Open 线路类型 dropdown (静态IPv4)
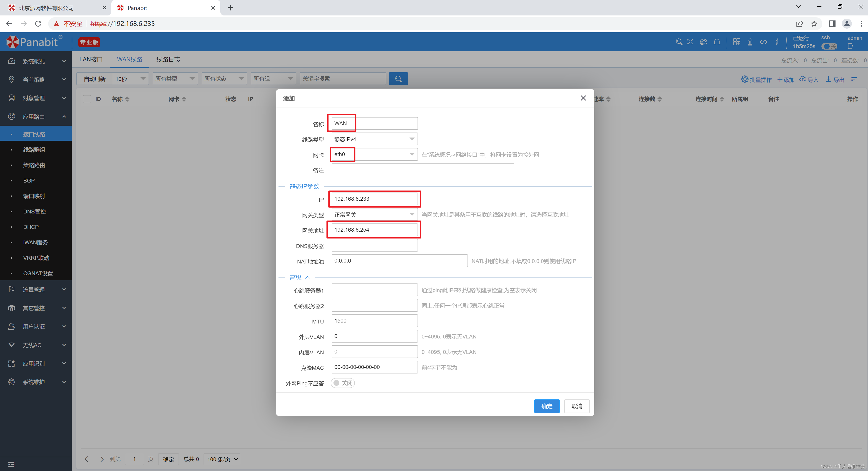 point(375,139)
